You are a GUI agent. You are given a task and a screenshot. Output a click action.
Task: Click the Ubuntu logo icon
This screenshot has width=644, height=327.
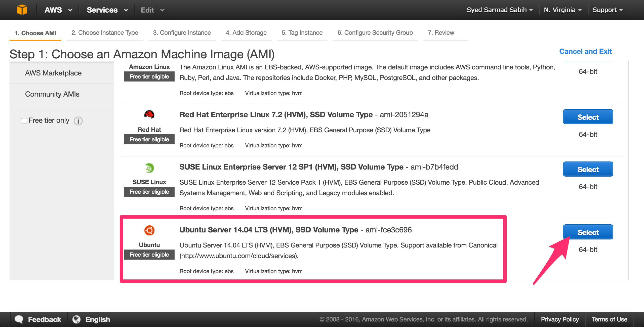[x=149, y=230]
